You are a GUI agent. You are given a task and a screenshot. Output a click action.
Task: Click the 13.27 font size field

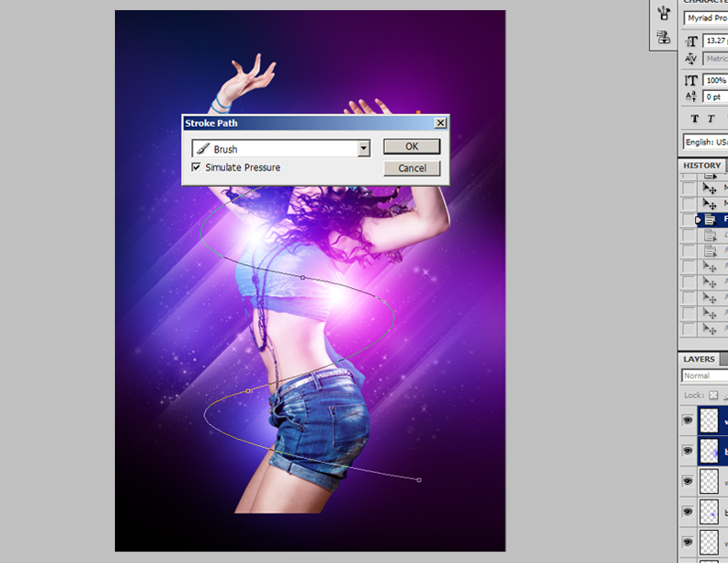coord(715,40)
